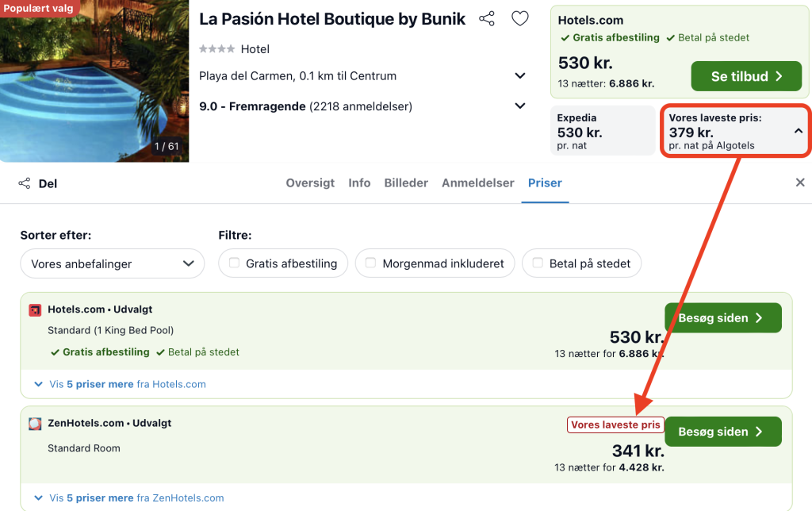This screenshot has width=812, height=511.
Task: Open the Anmeldelser tab
Action: click(x=477, y=182)
